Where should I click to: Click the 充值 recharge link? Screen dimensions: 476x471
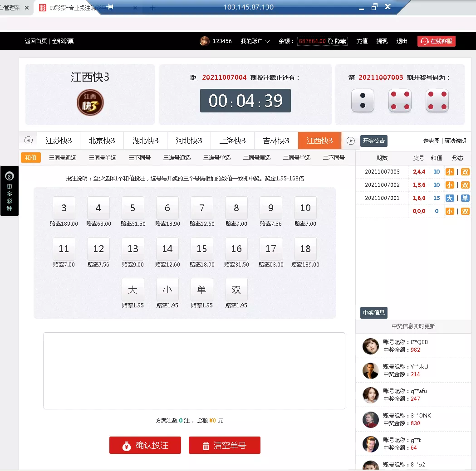[x=362, y=41]
